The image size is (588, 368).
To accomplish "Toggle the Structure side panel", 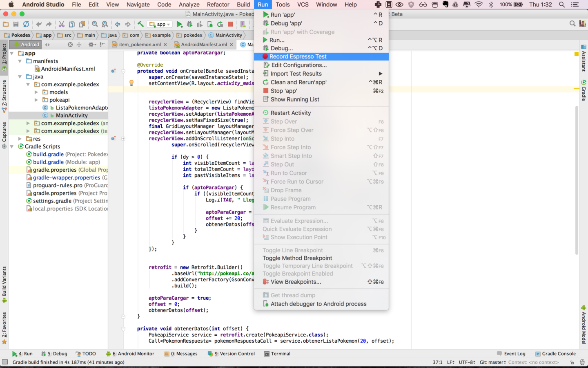I will [4, 96].
